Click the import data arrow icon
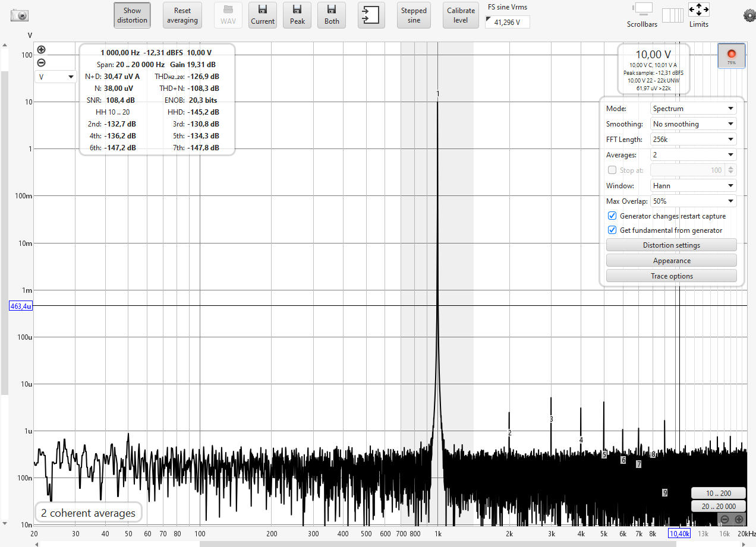Image resolution: width=756 pixels, height=547 pixels. [371, 15]
